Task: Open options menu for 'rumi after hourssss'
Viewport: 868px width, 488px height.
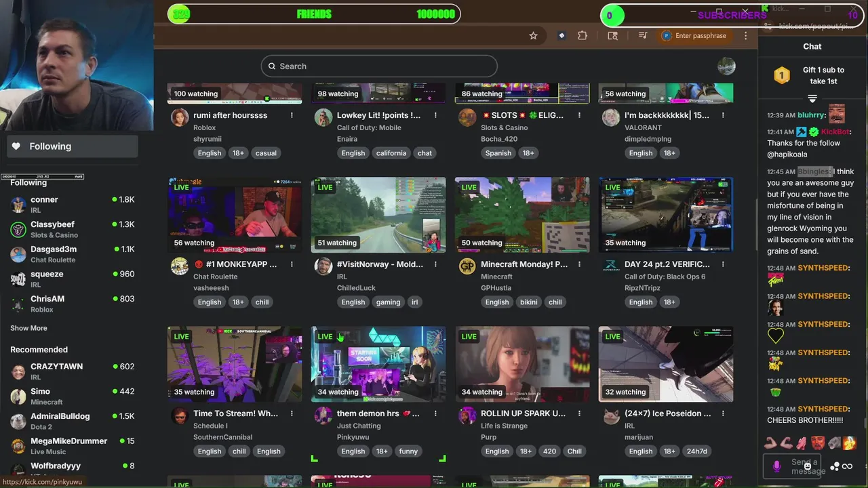Action: click(x=292, y=115)
